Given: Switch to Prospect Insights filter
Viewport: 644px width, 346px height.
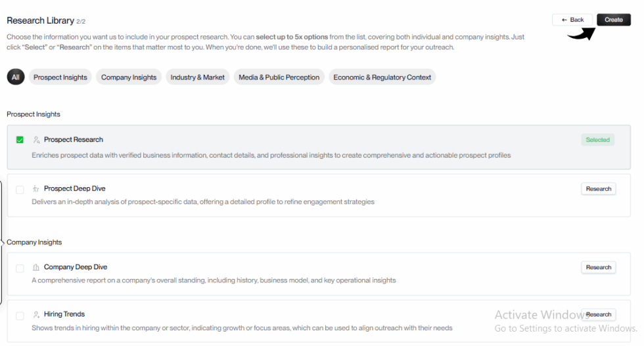Looking at the screenshot, I should point(60,77).
